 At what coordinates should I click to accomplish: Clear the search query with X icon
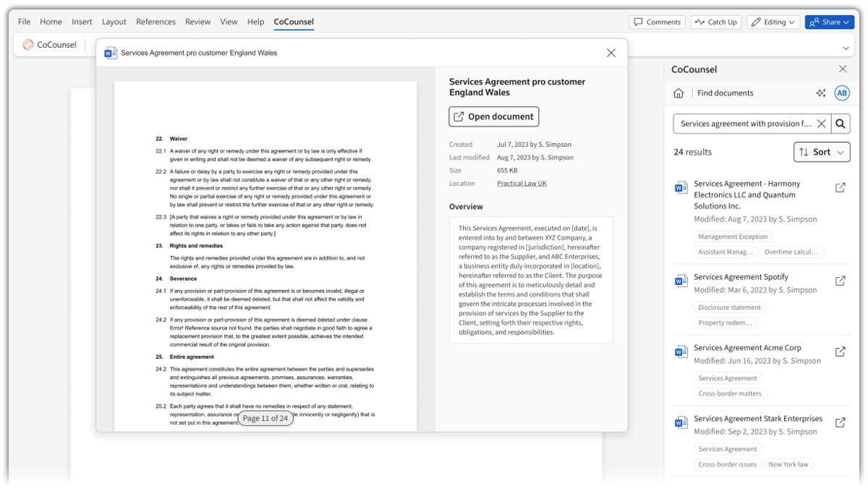pos(821,124)
